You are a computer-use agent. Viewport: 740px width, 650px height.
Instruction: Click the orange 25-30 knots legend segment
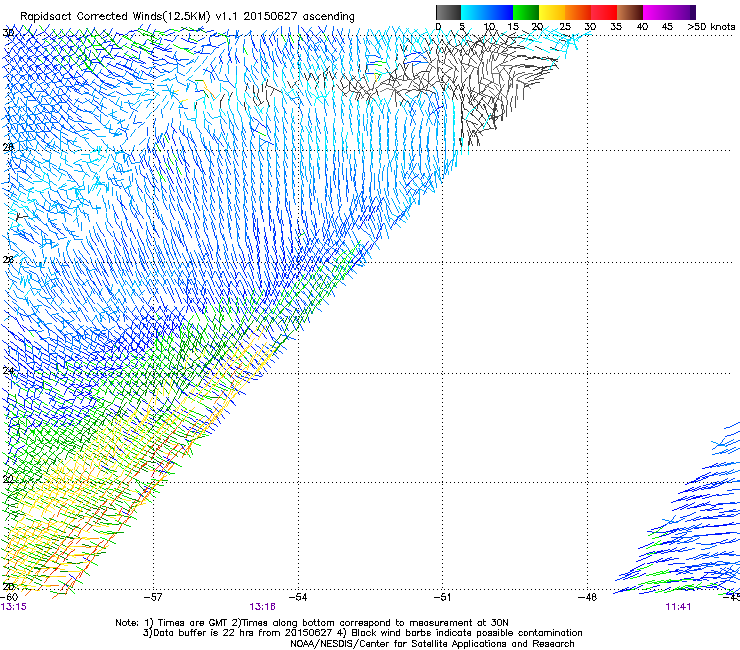[x=578, y=12]
